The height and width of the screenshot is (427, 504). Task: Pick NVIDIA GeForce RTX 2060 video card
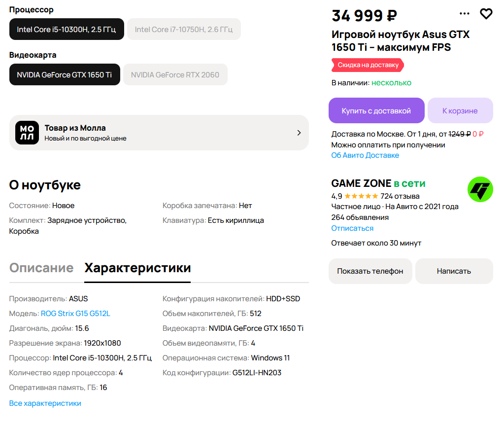pos(175,75)
